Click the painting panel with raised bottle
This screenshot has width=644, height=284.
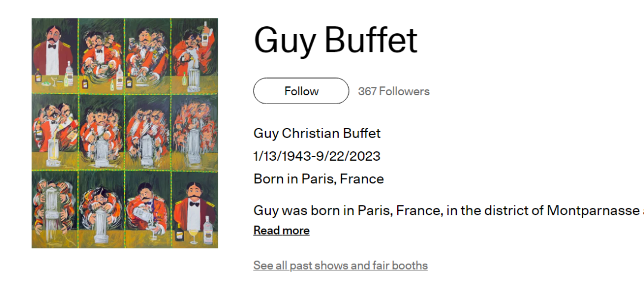coord(194,54)
